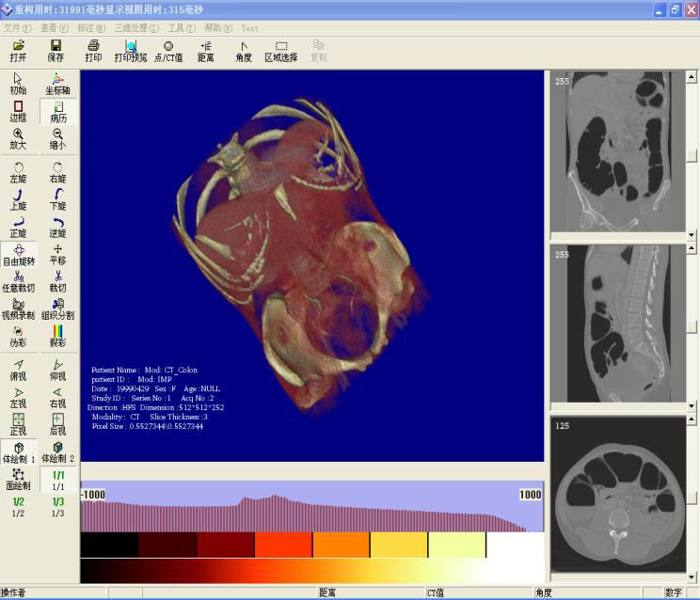This screenshot has height=600, width=700.
Task: Click the 保存 (Save) toolbar icon
Action: click(56, 51)
